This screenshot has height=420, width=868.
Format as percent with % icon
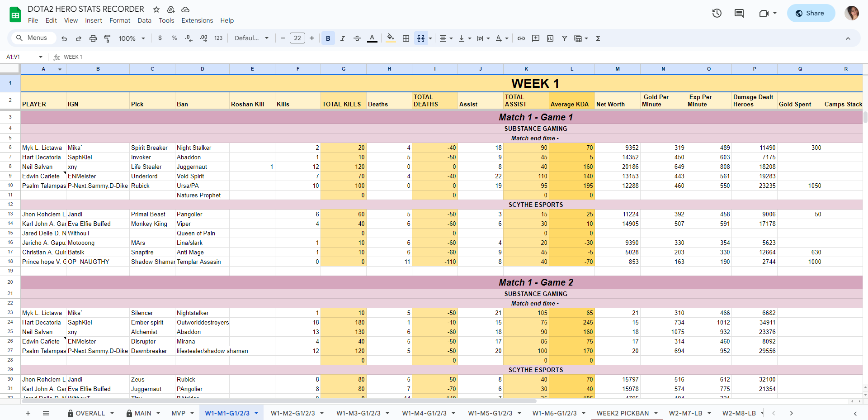pyautogui.click(x=175, y=38)
